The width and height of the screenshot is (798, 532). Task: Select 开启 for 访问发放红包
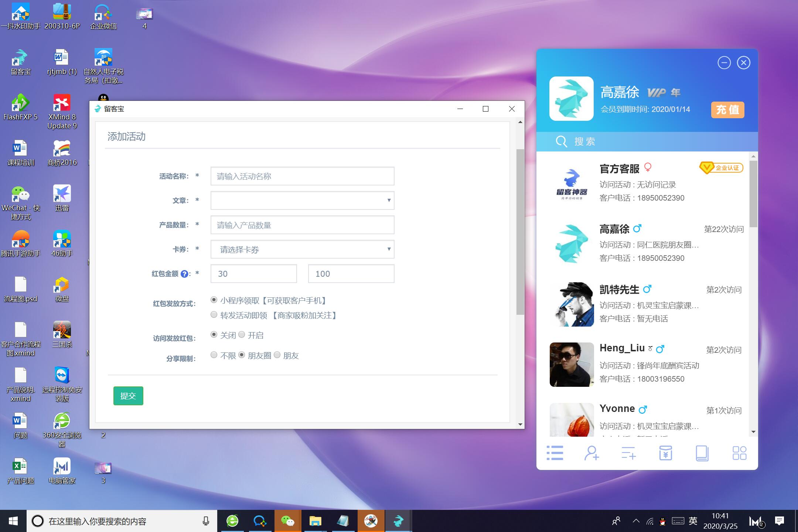242,335
